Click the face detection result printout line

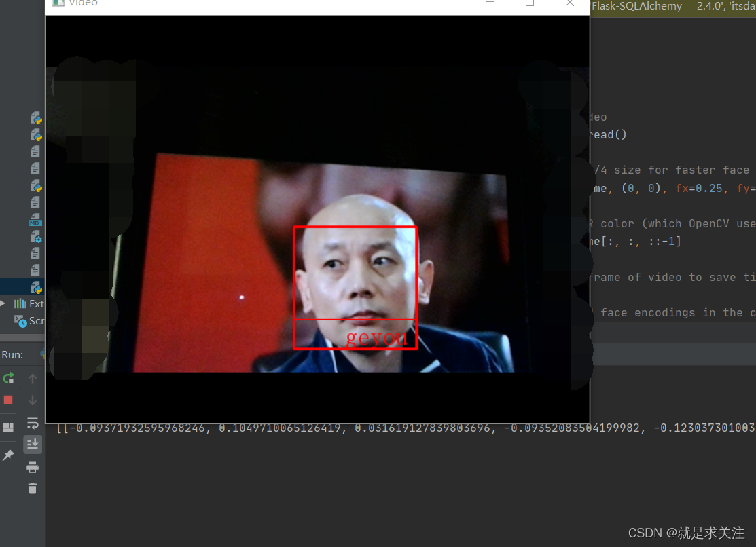(340, 428)
